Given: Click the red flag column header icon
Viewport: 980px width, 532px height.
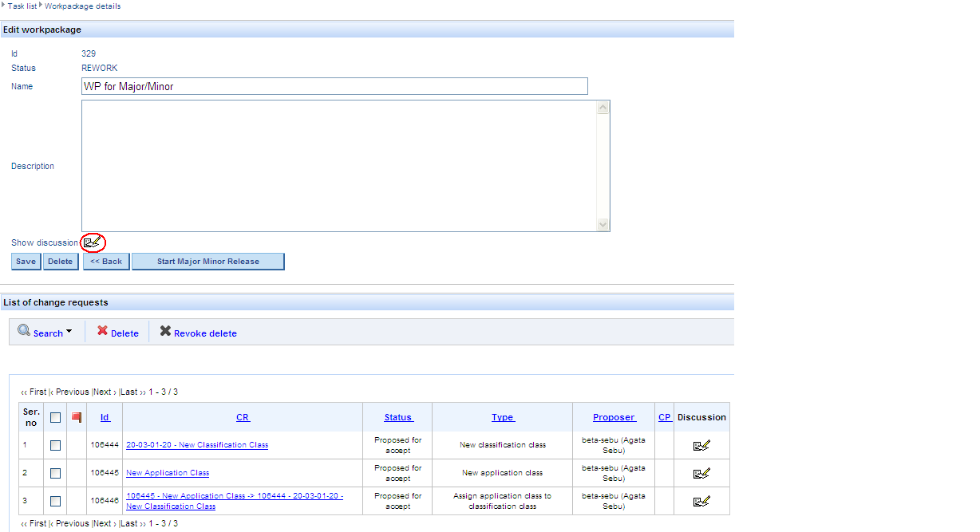Looking at the screenshot, I should [77, 417].
